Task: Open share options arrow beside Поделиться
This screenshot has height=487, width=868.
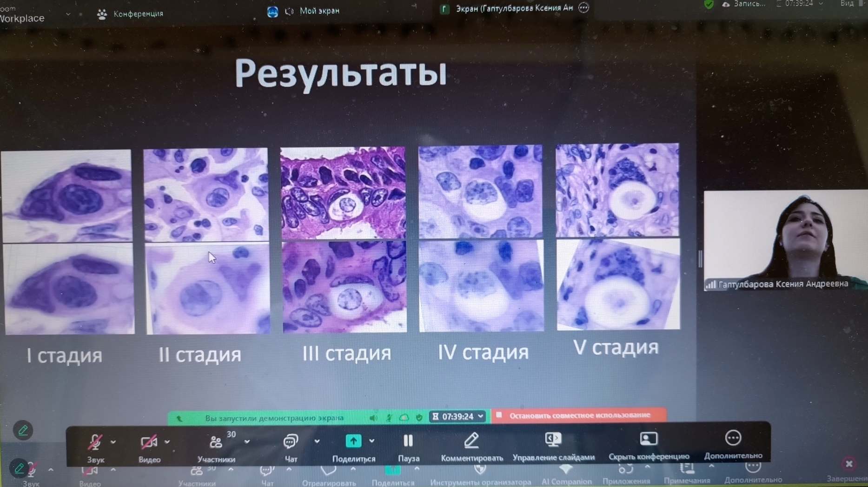Action: click(x=371, y=441)
